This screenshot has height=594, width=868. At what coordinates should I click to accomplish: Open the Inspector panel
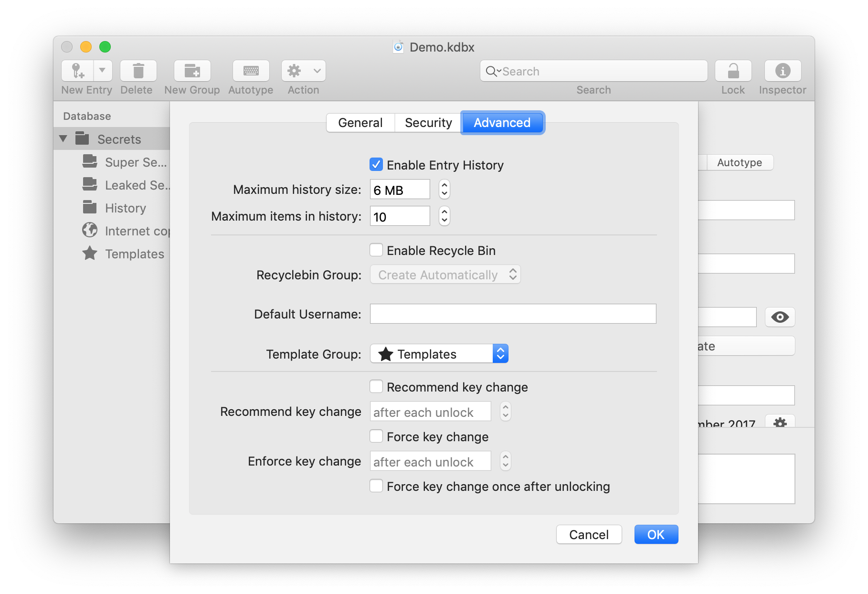click(x=782, y=71)
